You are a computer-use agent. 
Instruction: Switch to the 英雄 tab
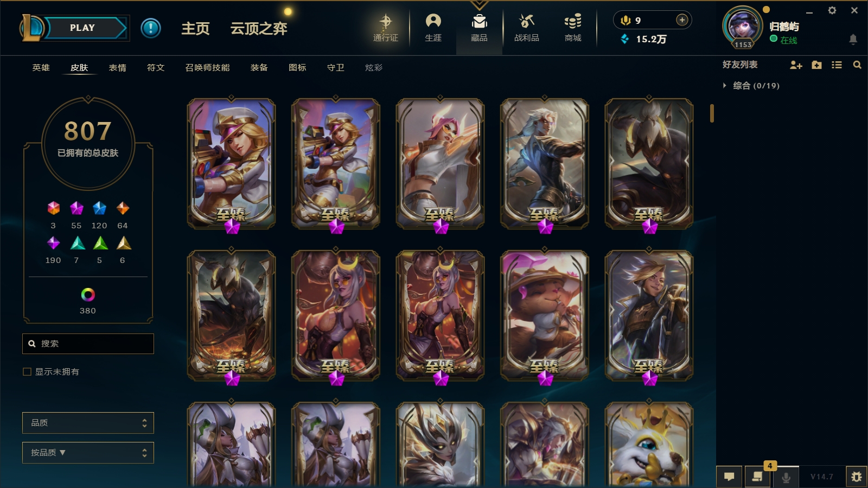click(x=41, y=68)
